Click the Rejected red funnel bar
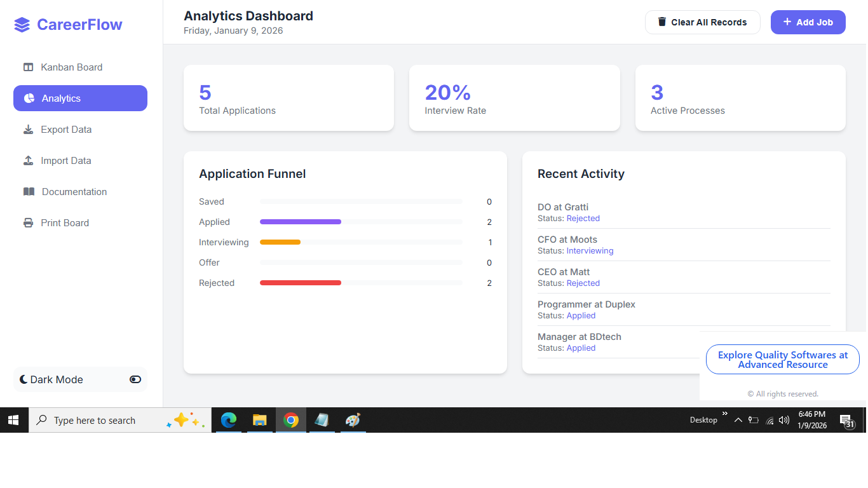 301,283
